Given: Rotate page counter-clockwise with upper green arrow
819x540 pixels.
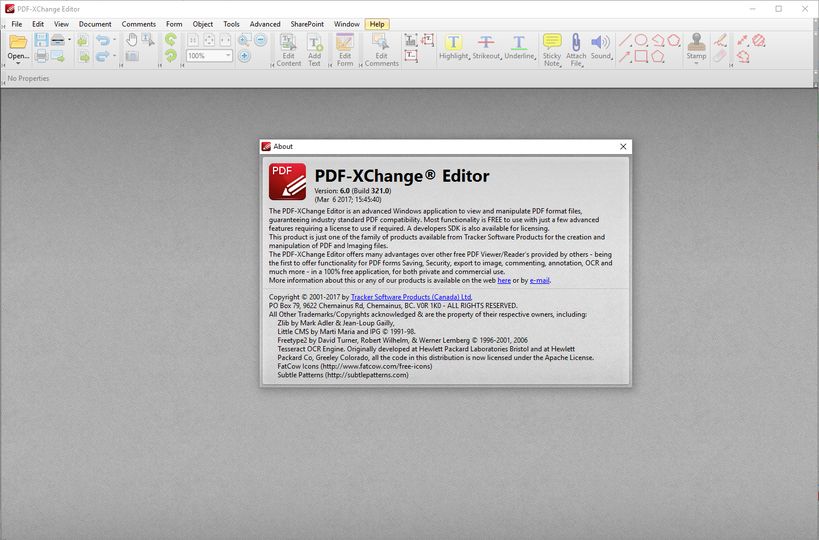Looking at the screenshot, I should pos(171,40).
